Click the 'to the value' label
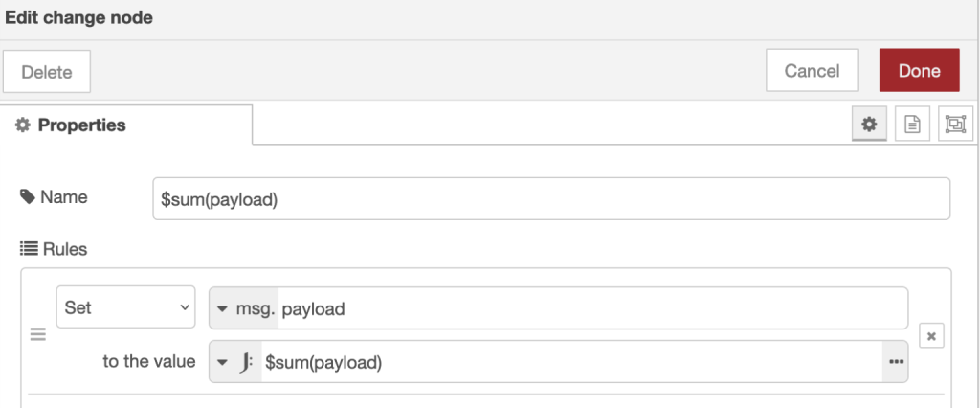The height and width of the screenshot is (408, 980). (148, 362)
